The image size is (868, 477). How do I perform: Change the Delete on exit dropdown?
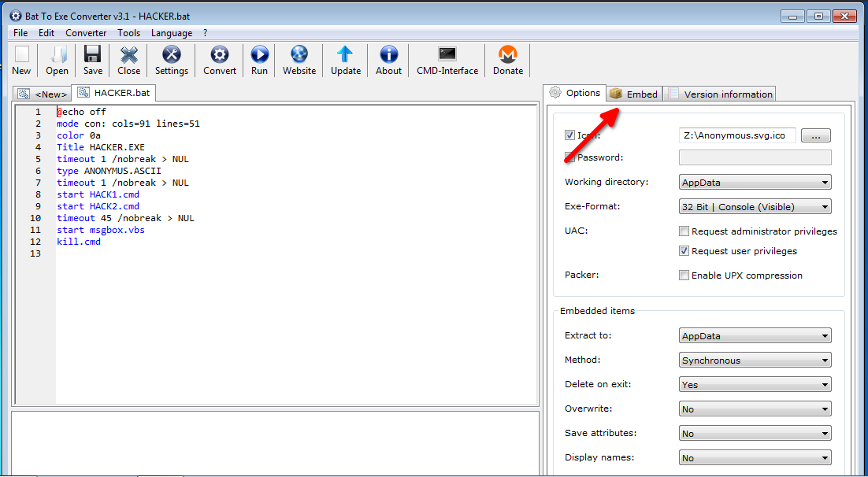[x=755, y=385]
